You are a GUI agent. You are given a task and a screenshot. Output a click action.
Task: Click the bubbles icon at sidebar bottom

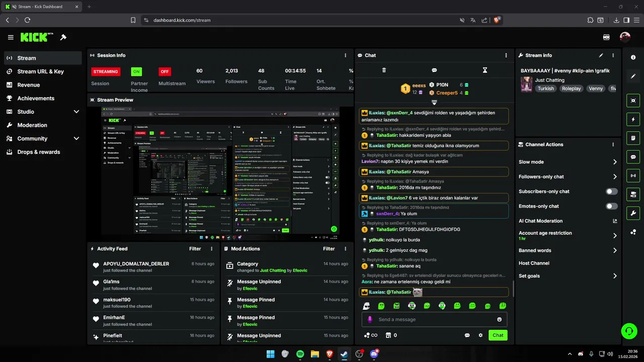[633, 232]
